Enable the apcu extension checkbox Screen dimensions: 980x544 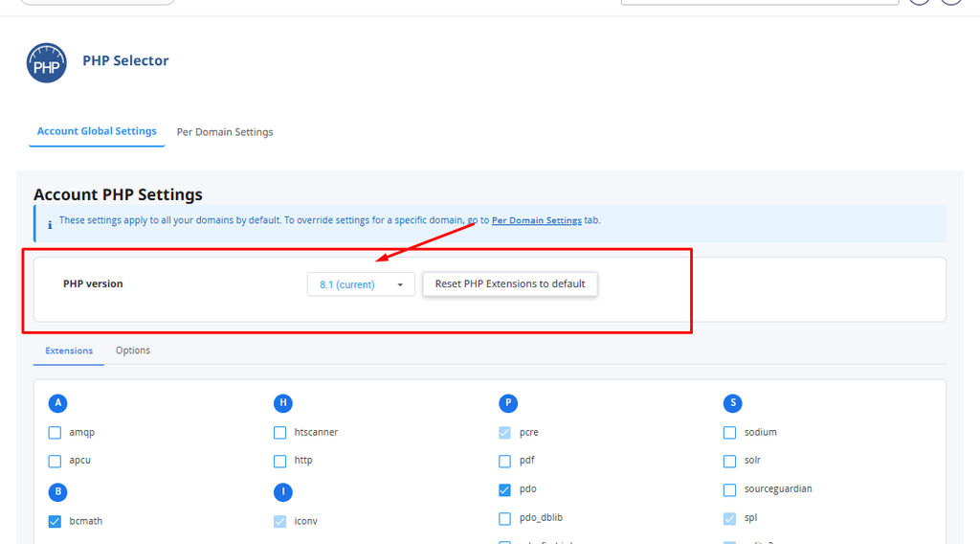(55, 461)
